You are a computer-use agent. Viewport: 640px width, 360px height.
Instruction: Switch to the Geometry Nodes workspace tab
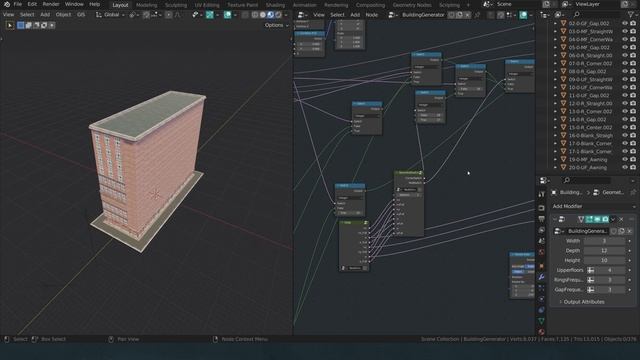point(412,5)
